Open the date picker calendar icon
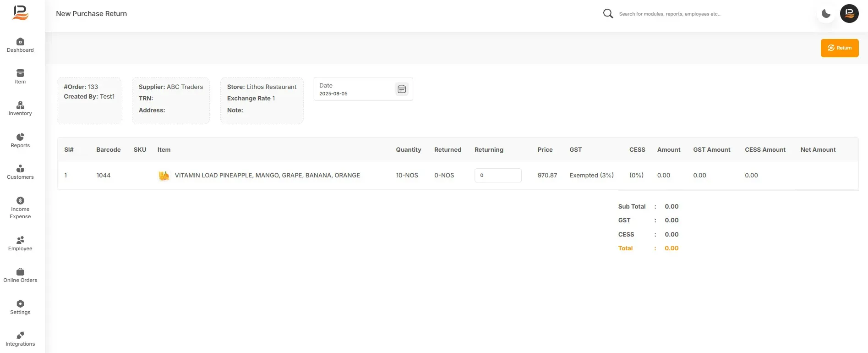Screen dimensions: 868x353 [x=402, y=89]
